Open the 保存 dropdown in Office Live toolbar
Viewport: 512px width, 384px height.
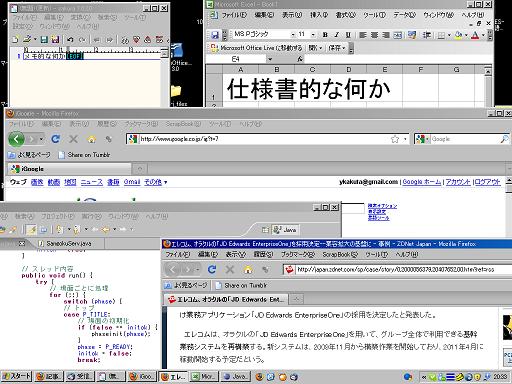click(336, 48)
